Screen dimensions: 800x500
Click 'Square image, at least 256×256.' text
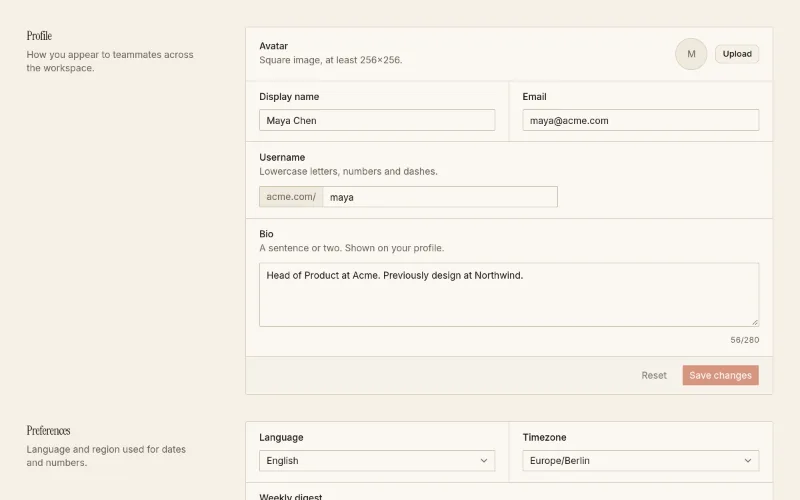[331, 60]
